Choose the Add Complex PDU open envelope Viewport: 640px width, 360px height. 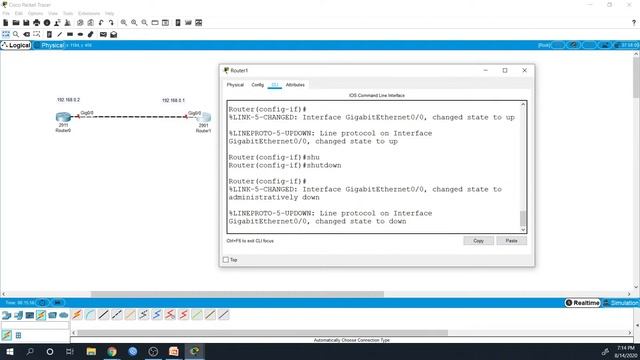click(x=114, y=34)
